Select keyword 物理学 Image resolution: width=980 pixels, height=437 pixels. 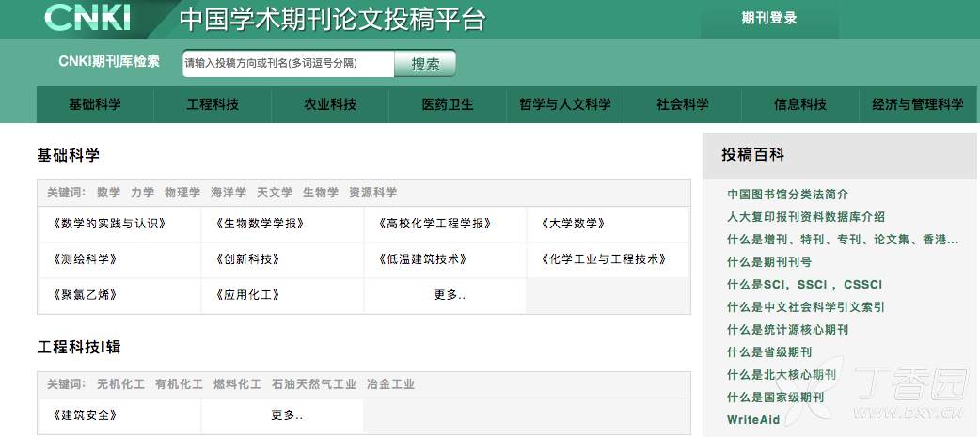coord(182,193)
